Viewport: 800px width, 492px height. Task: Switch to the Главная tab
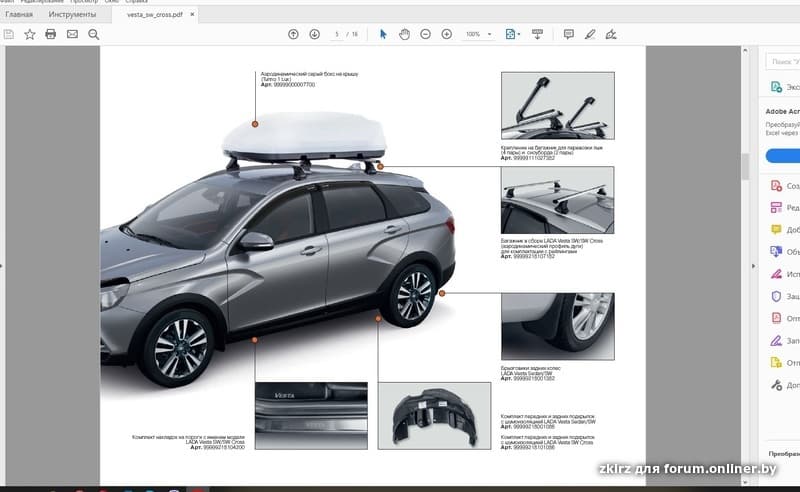click(x=19, y=15)
